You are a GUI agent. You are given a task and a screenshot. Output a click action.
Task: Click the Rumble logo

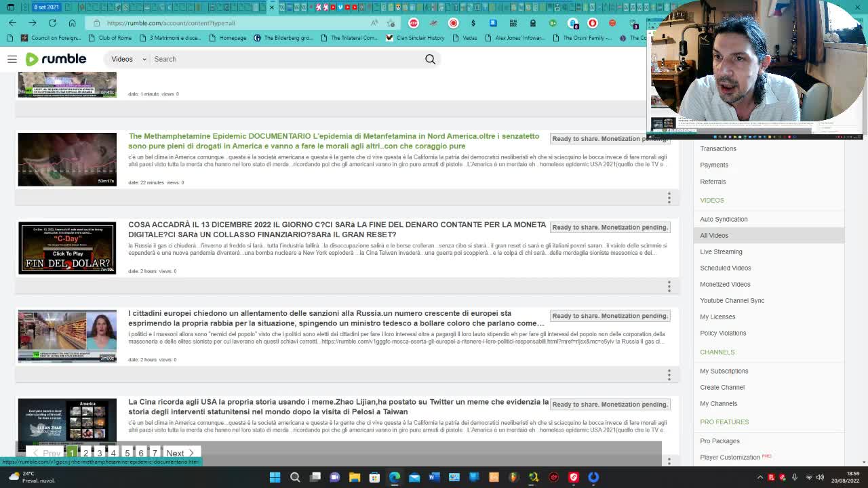click(56, 59)
